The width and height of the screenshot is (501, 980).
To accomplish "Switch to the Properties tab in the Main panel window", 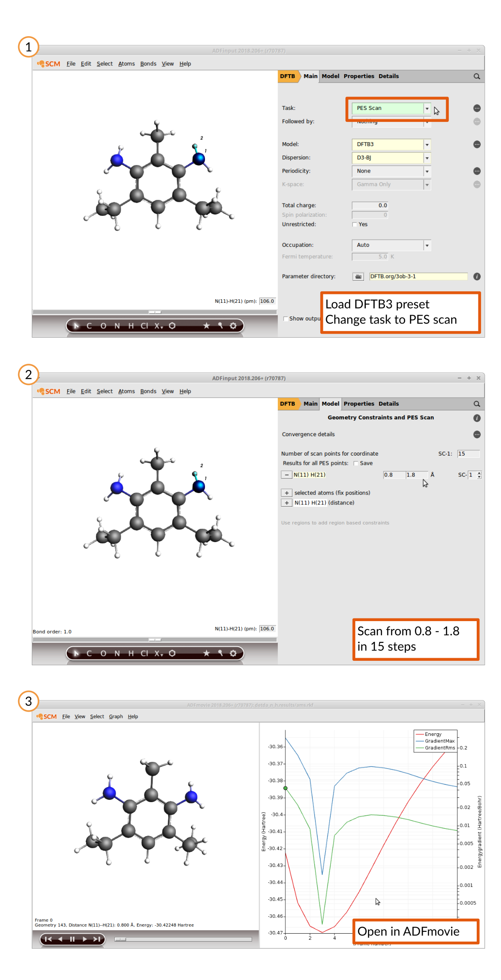I will tap(359, 76).
